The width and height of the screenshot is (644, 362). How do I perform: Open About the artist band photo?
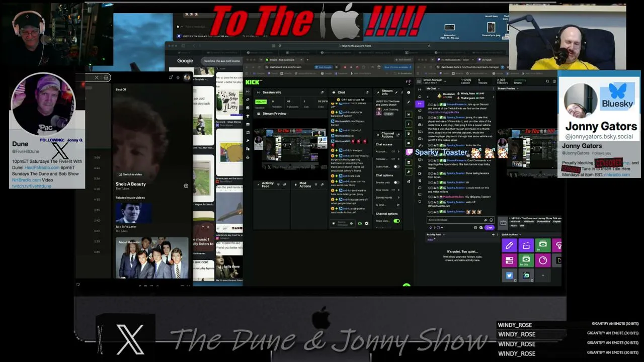[152, 258]
